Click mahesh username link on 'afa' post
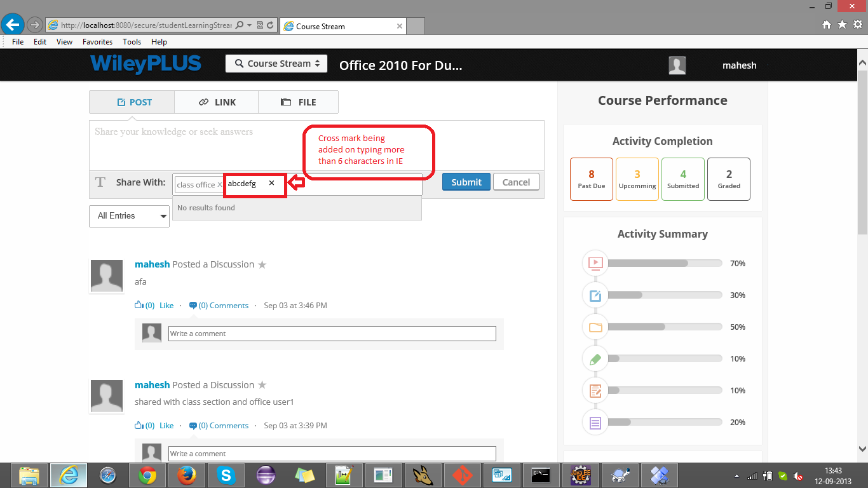The image size is (868, 488). click(152, 264)
